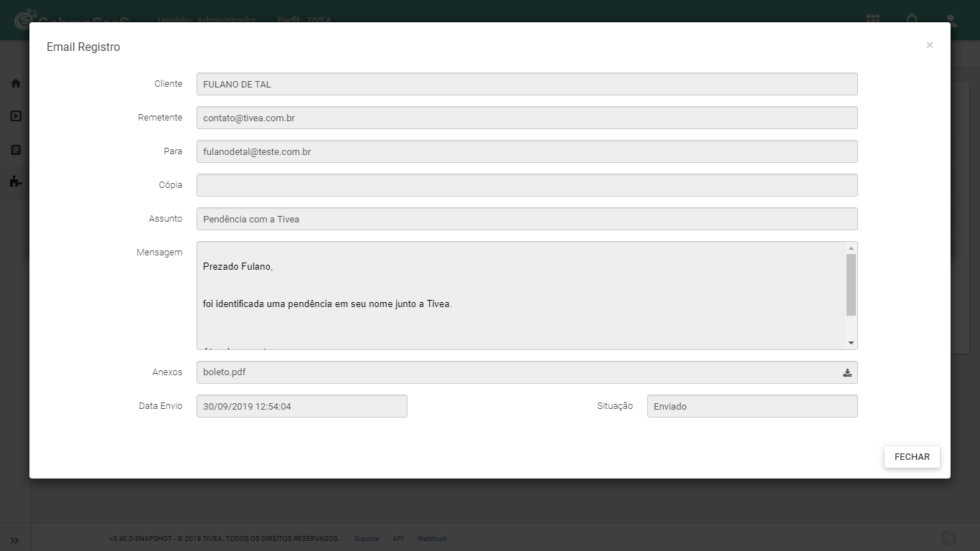
Task: Click the Anexos field showing boleto.pdf
Action: click(527, 372)
